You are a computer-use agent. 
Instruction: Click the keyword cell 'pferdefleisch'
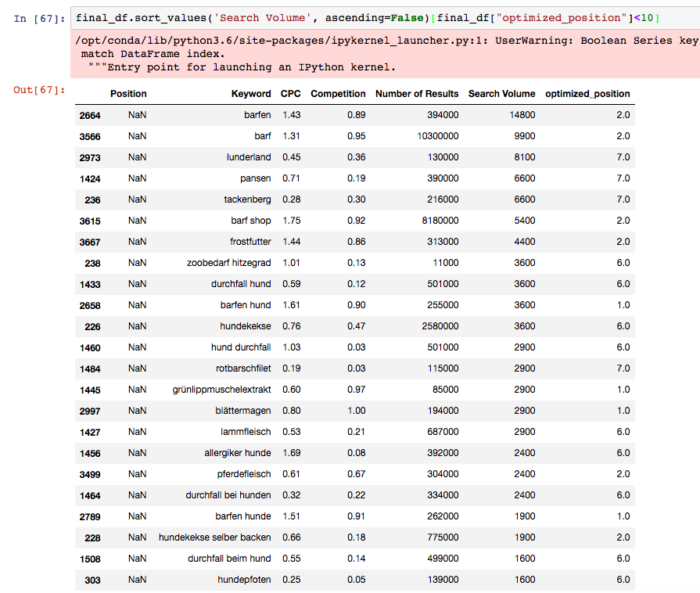coord(244,474)
